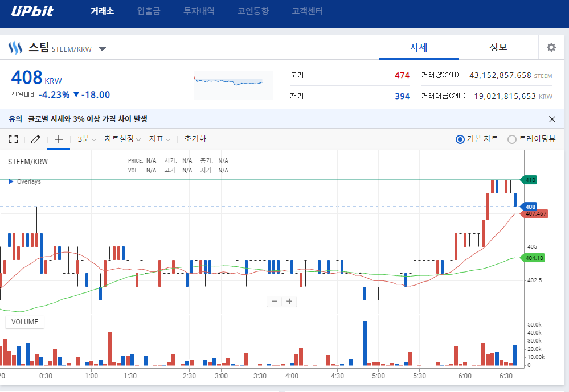Image resolution: width=569 pixels, height=392 pixels.
Task: Click the green 404.18 moving average tag
Action: pyautogui.click(x=533, y=258)
